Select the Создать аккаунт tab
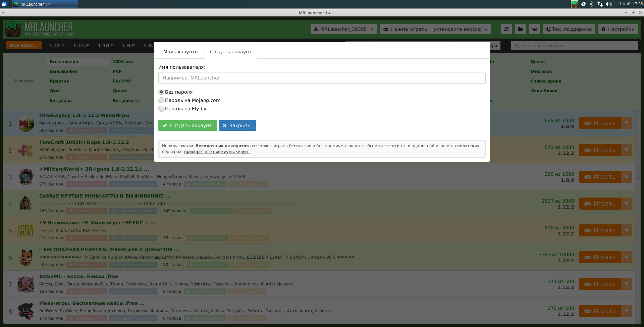644x327 pixels. click(x=231, y=52)
